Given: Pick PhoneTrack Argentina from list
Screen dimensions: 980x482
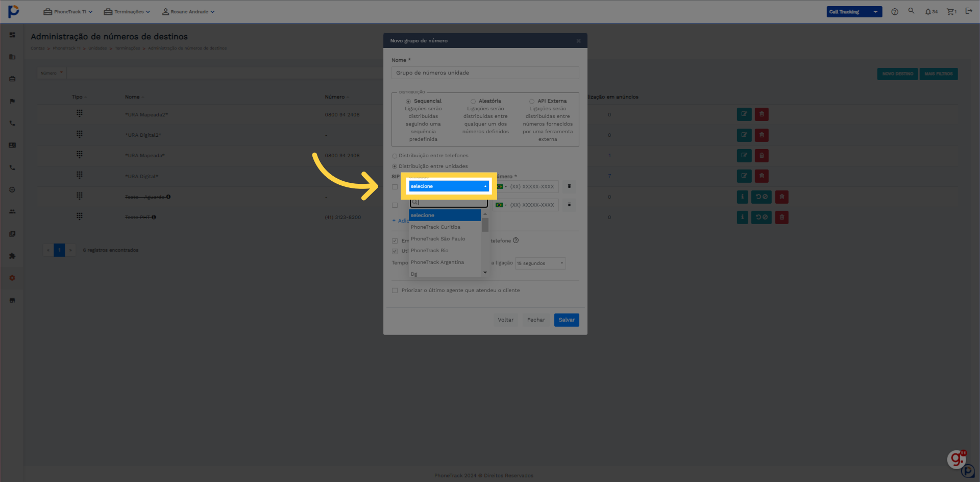Looking at the screenshot, I should [x=445, y=262].
